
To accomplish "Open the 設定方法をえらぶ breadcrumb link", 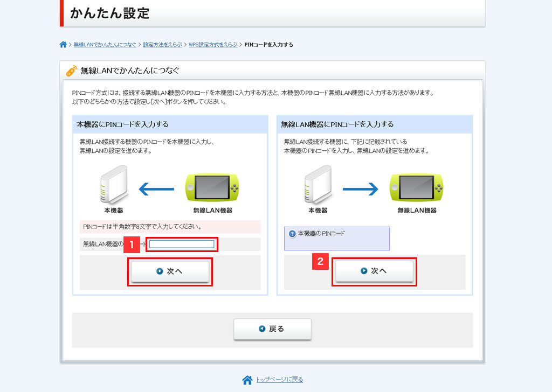I will pos(162,45).
